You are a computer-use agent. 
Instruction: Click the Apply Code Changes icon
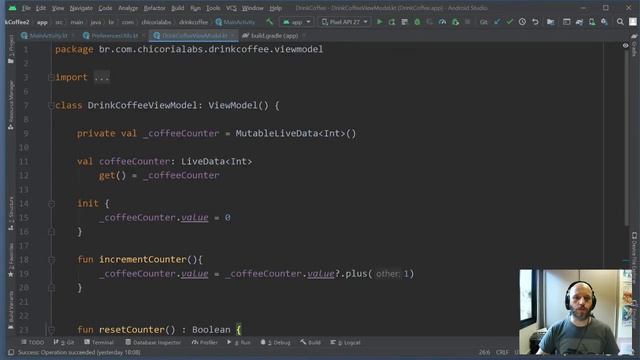404,22
